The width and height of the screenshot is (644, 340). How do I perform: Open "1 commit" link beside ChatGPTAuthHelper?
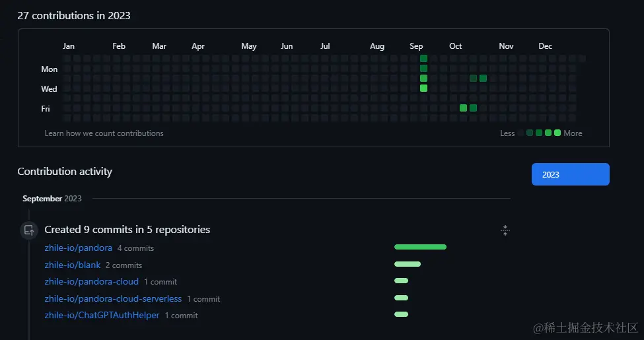pyautogui.click(x=181, y=316)
